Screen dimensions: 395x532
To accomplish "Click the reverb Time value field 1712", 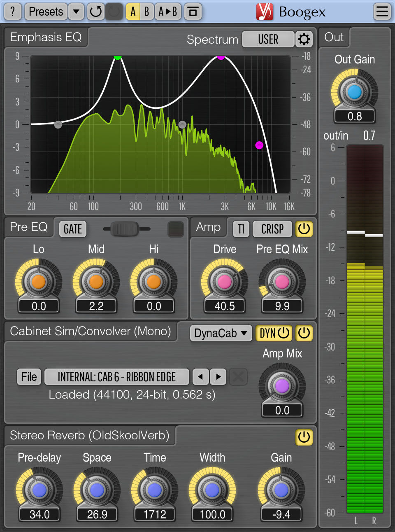I will 155,514.
